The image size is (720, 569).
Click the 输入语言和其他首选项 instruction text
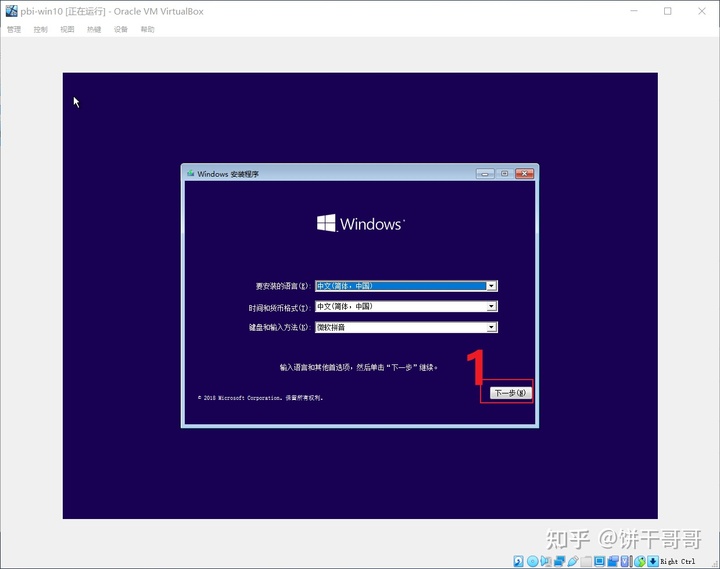(359, 367)
